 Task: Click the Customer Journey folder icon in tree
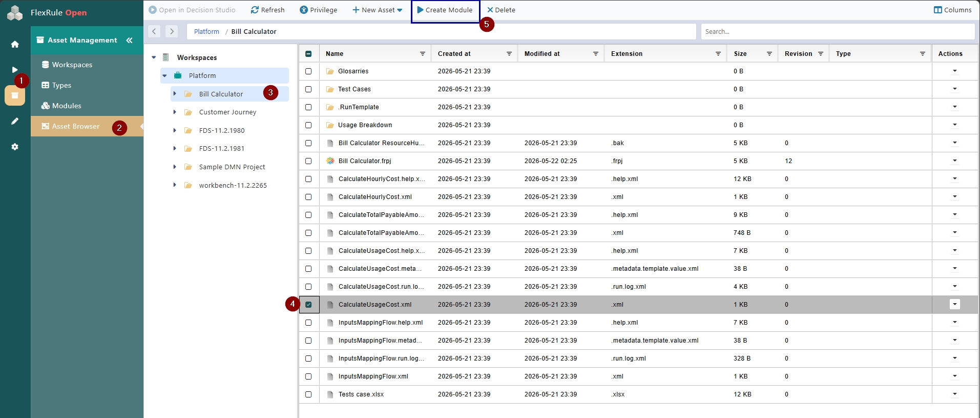(188, 112)
